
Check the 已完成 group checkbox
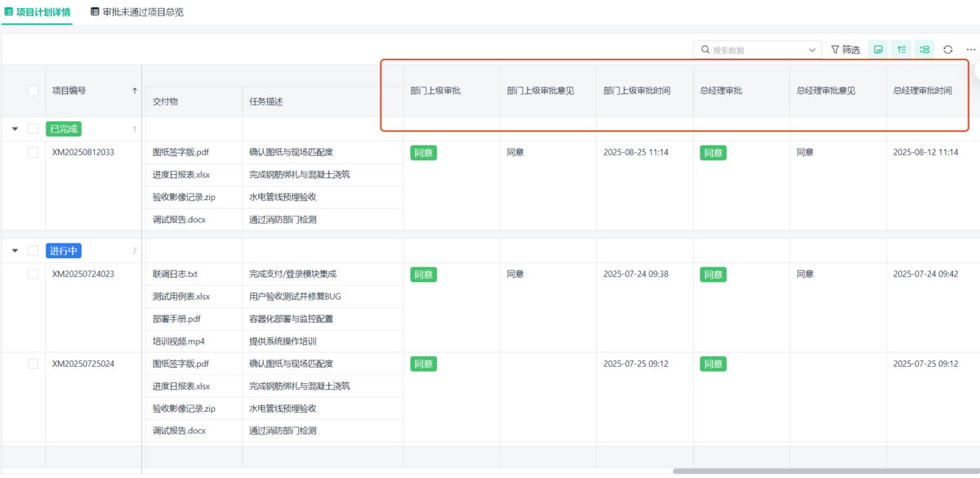click(33, 128)
